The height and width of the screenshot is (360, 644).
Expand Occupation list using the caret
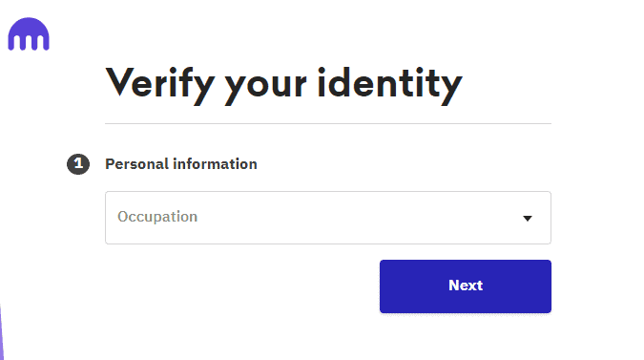pyautogui.click(x=528, y=219)
